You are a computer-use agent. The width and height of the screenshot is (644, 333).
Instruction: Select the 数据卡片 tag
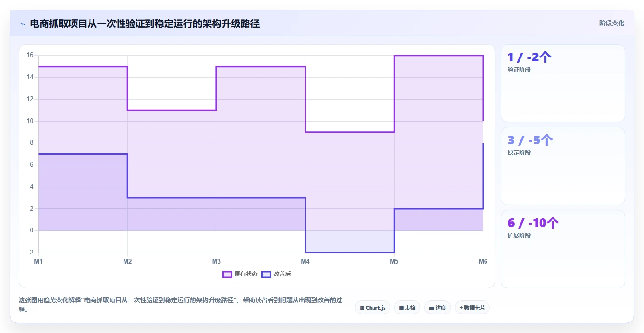click(x=472, y=308)
